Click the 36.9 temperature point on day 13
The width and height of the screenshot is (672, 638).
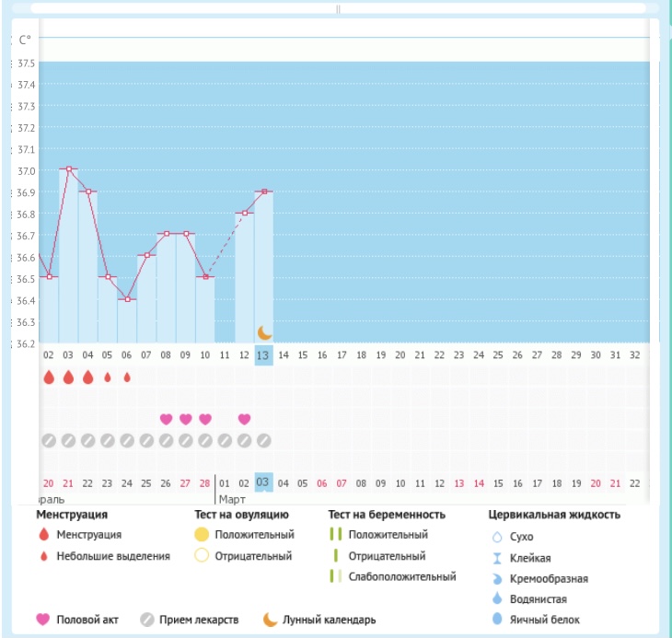(264, 191)
